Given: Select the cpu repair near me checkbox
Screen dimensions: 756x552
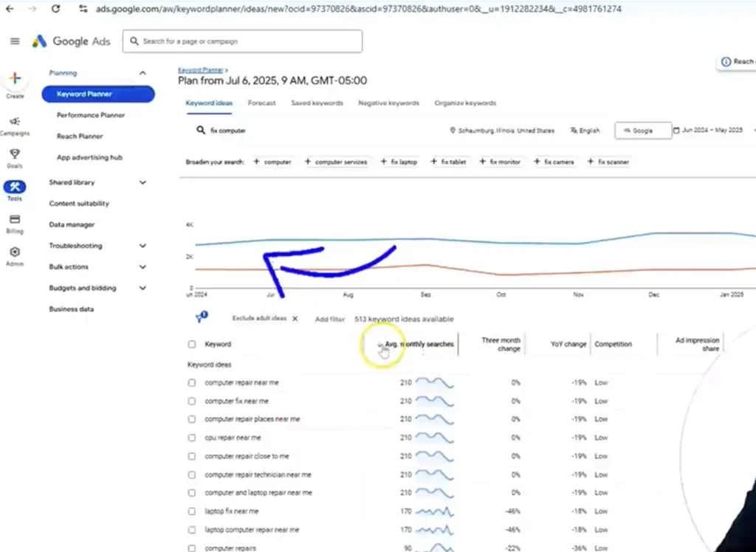Looking at the screenshot, I should click(192, 438).
